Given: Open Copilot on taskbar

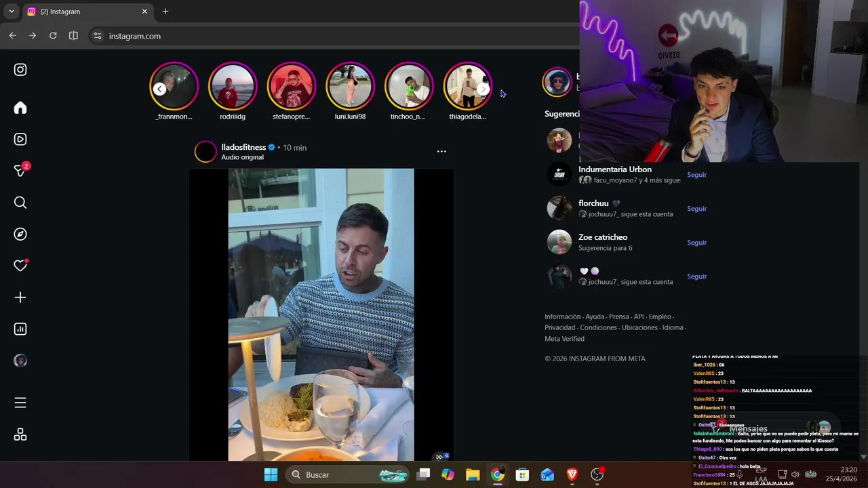Looking at the screenshot, I should (x=448, y=474).
